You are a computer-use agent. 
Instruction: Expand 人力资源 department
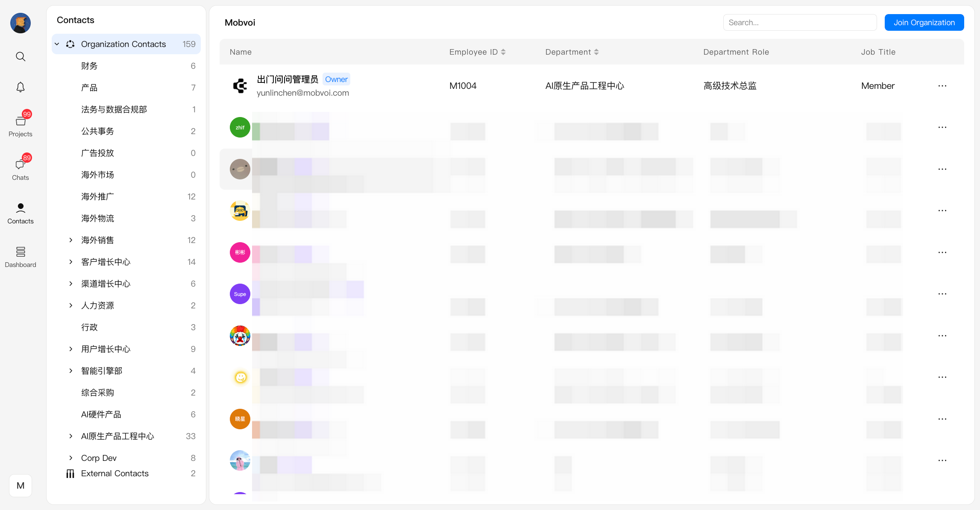click(x=71, y=305)
